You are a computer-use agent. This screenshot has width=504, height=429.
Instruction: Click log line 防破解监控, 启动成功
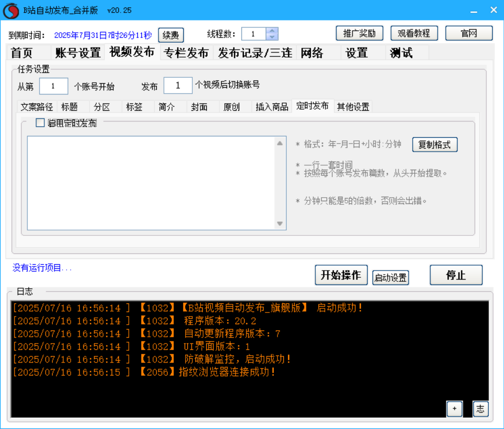pyautogui.click(x=151, y=359)
